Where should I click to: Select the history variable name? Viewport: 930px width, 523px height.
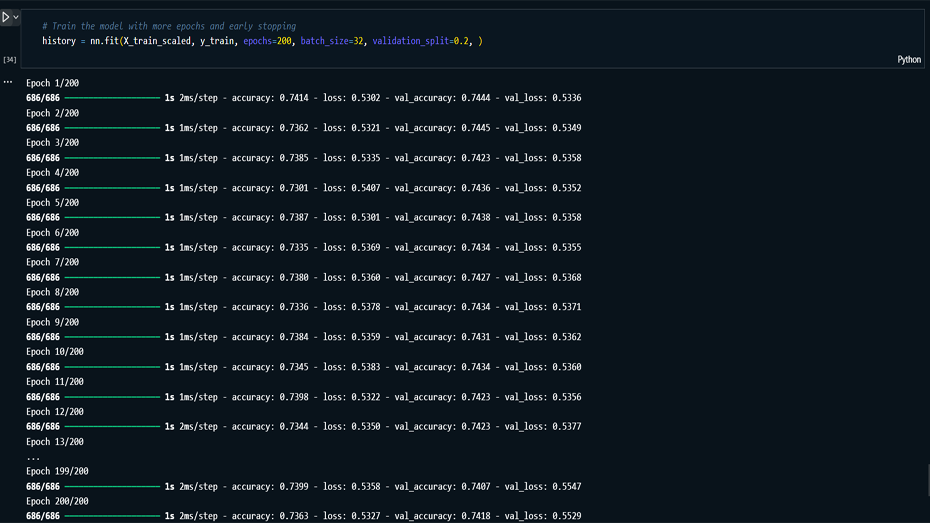point(59,41)
